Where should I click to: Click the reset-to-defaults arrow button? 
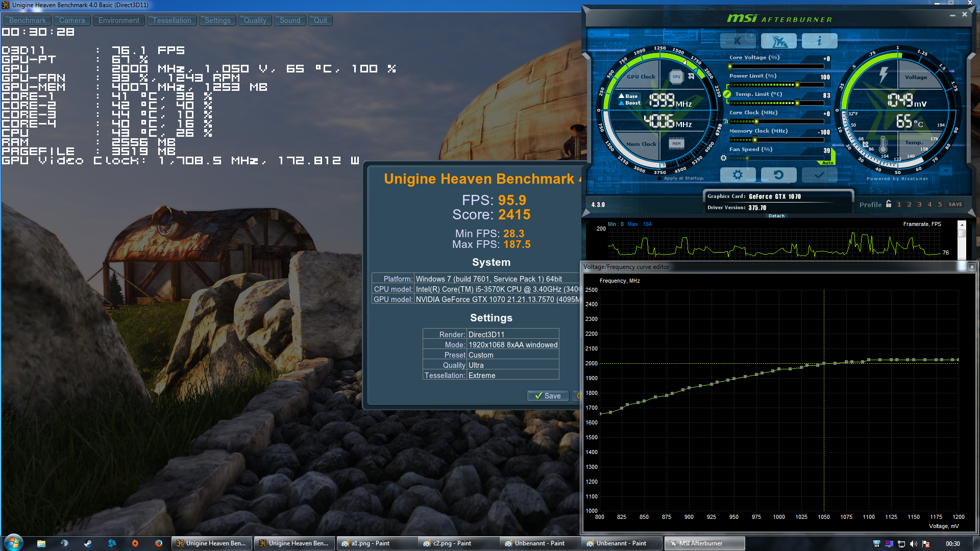tap(778, 175)
